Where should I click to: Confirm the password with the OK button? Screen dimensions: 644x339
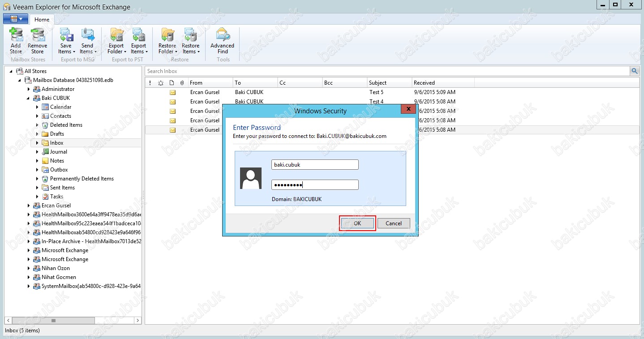tap(357, 223)
